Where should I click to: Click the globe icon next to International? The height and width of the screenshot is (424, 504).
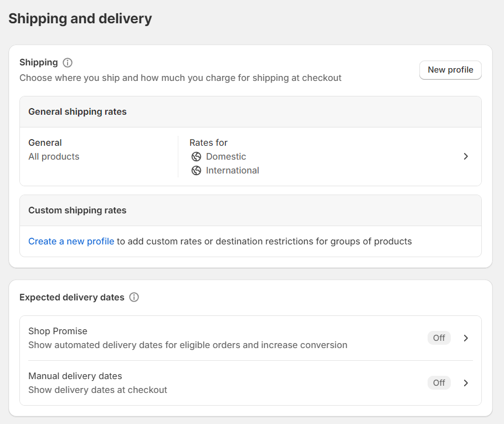(x=196, y=171)
